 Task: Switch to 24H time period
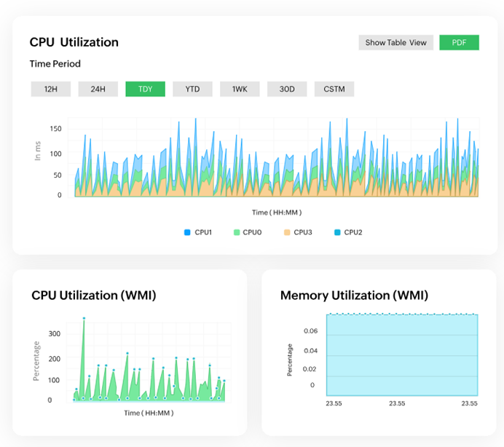coord(98,90)
